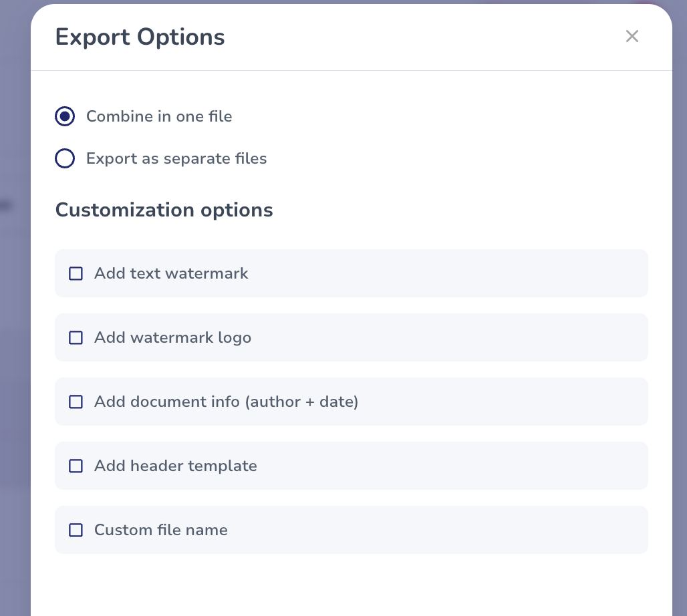Click the "Export as separate files" label text
687x616 pixels.
(176, 158)
